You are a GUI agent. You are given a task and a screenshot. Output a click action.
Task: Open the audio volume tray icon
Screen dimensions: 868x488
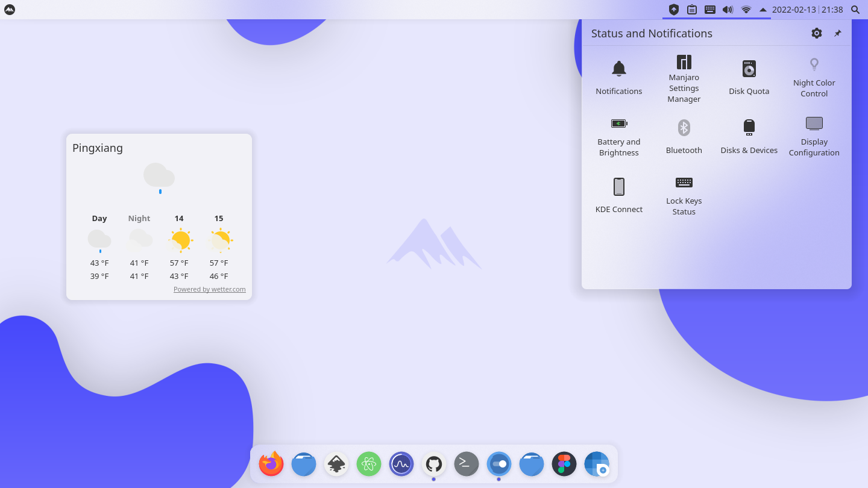[x=728, y=10]
